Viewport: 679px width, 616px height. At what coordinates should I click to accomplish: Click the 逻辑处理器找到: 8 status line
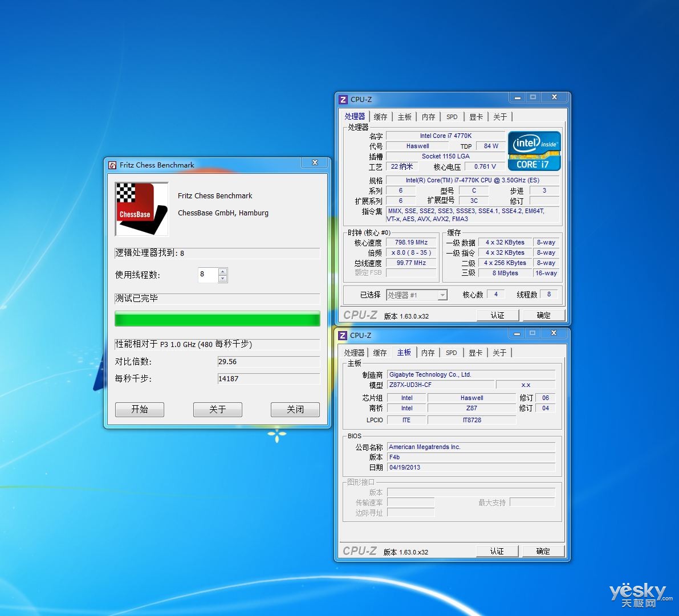pyautogui.click(x=217, y=253)
